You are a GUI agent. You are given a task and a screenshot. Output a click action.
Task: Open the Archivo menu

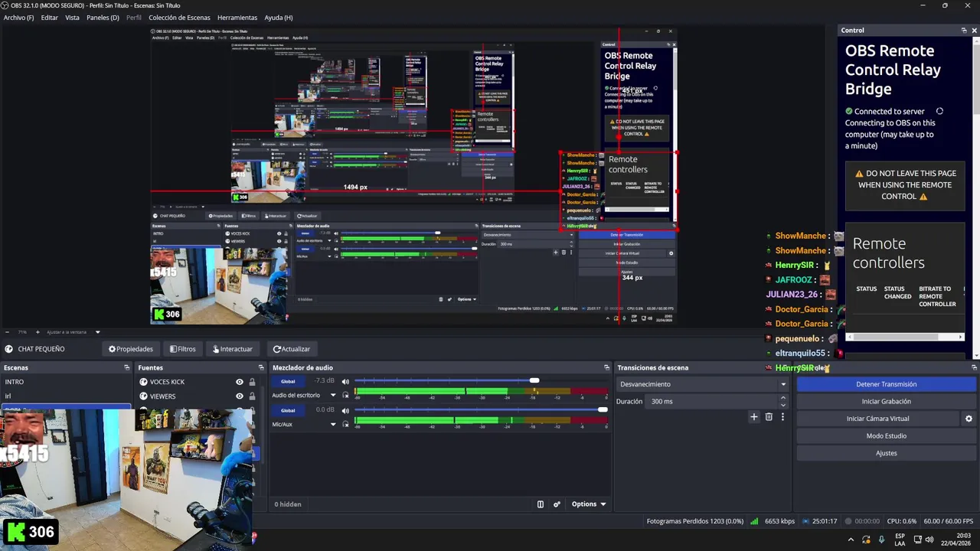pos(18,17)
